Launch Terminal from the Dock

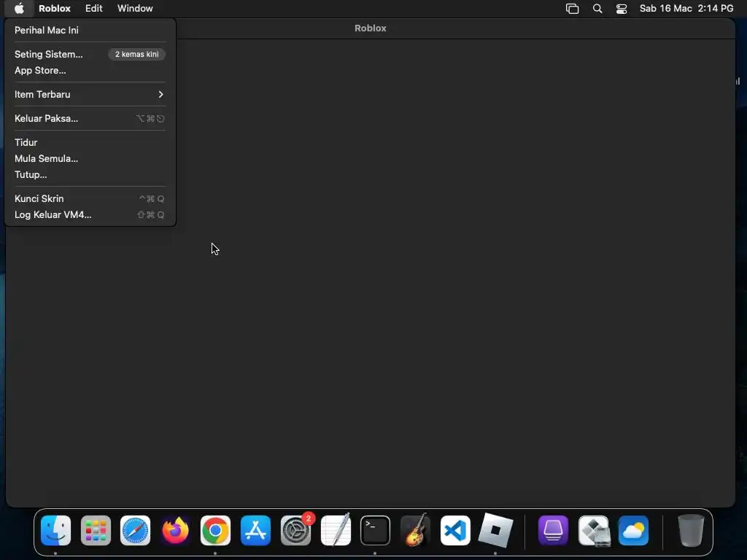tap(376, 531)
